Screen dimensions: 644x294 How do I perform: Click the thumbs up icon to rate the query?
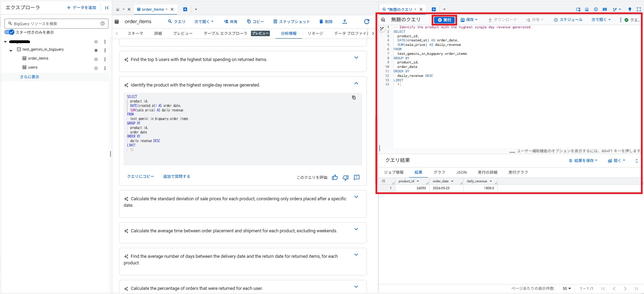pos(335,178)
